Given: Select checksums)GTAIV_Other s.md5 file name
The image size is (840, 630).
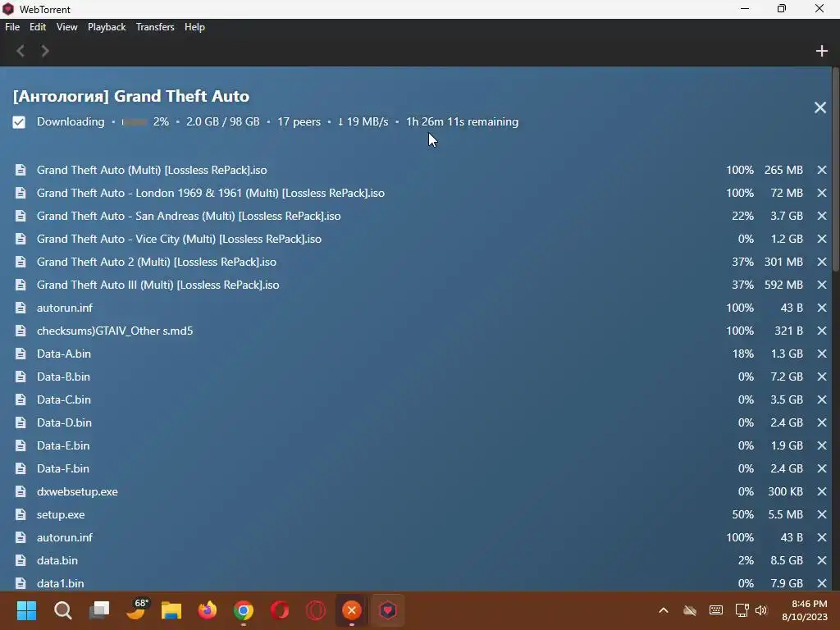Looking at the screenshot, I should click(115, 331).
